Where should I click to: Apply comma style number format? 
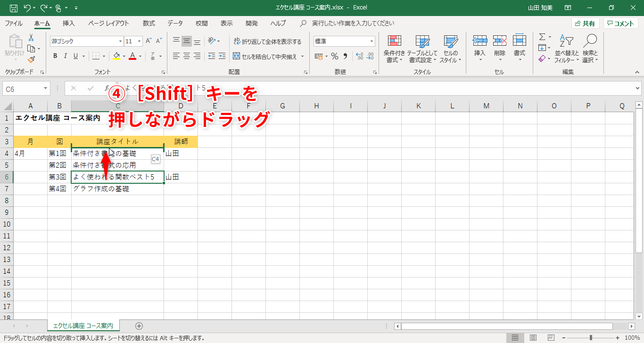[x=345, y=57]
